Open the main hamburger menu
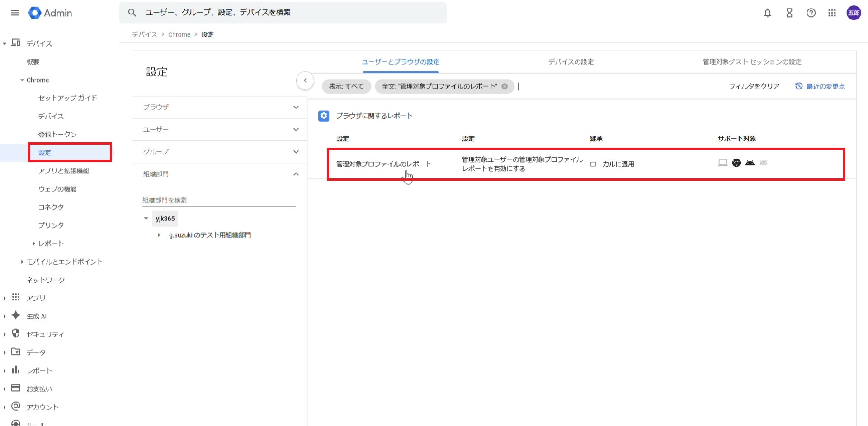The image size is (868, 426). (15, 13)
